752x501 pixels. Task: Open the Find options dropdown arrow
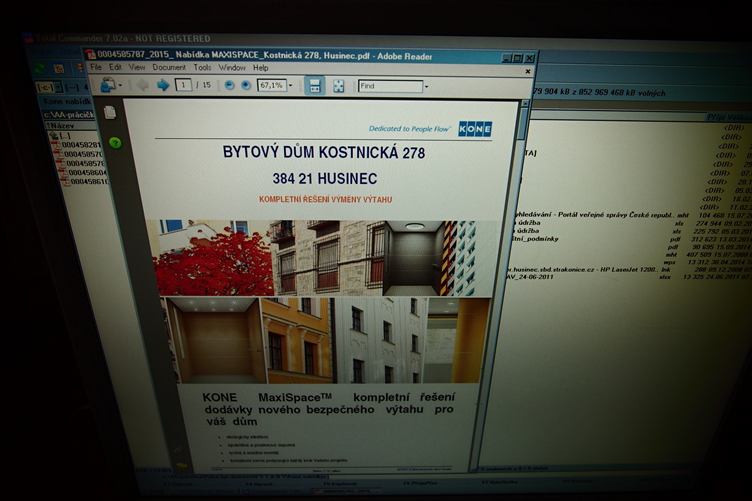[426, 87]
